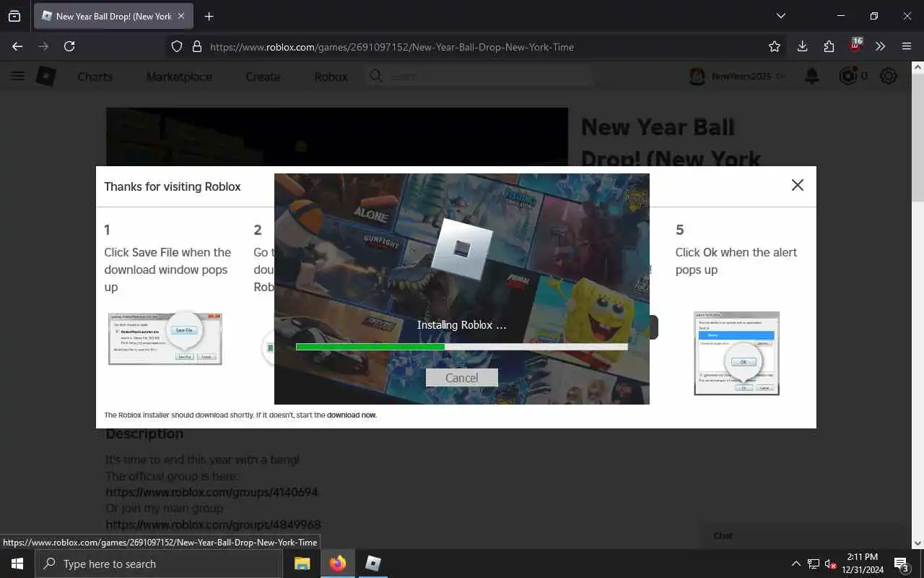
Task: Click the Windows taskbar search box
Action: pos(159,564)
